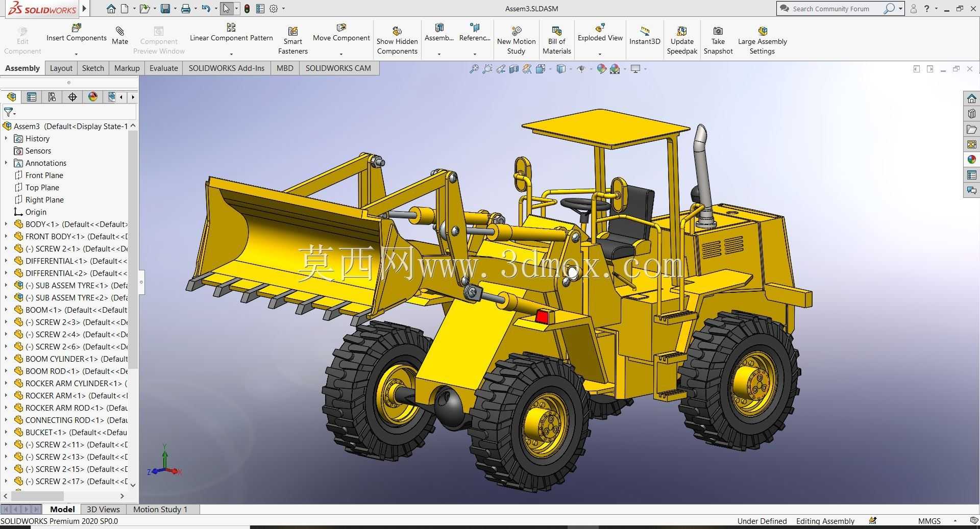
Task: Select the Mate paperclip tool
Action: click(120, 36)
